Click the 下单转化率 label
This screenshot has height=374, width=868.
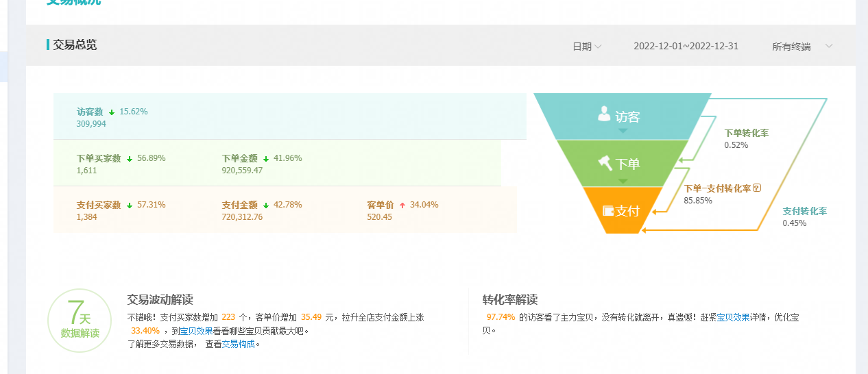pos(746,133)
